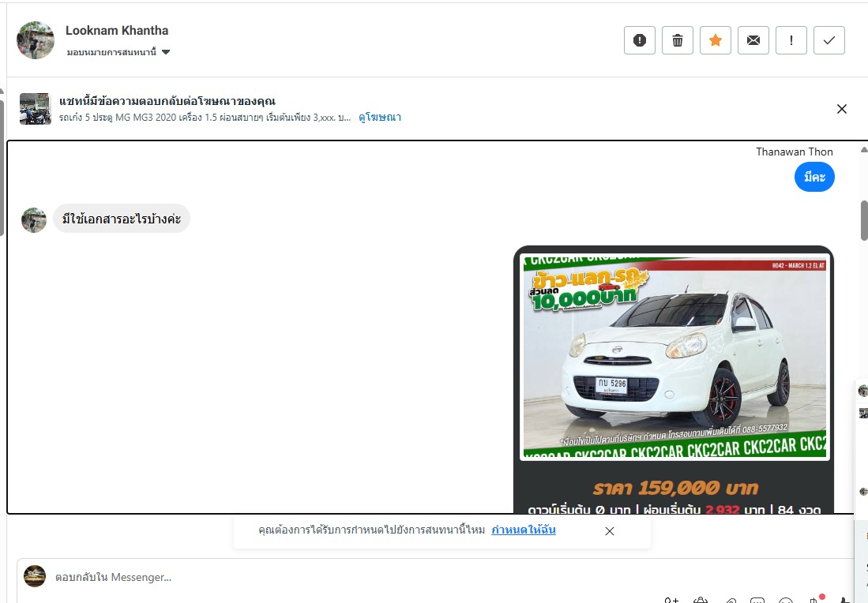Click customer avatar beside the incoming message

(x=34, y=220)
